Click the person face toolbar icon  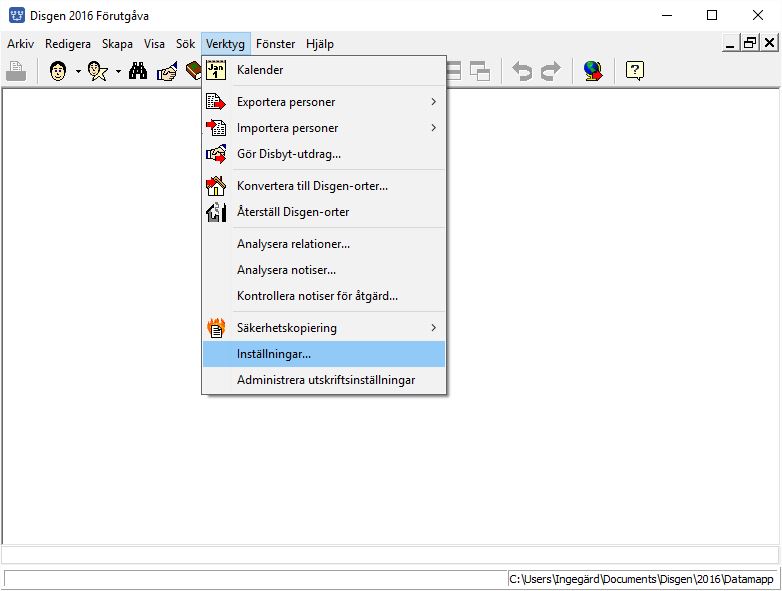[58, 71]
